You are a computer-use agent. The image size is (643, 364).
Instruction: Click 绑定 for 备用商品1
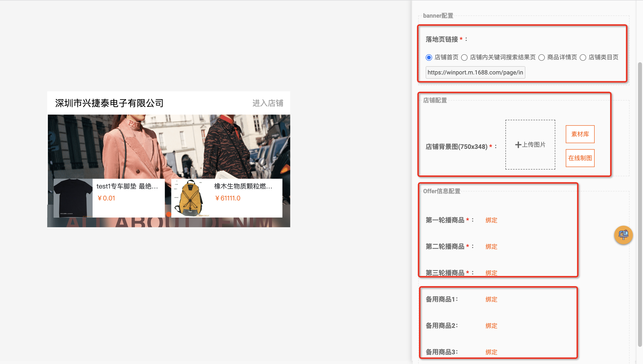coord(491,299)
